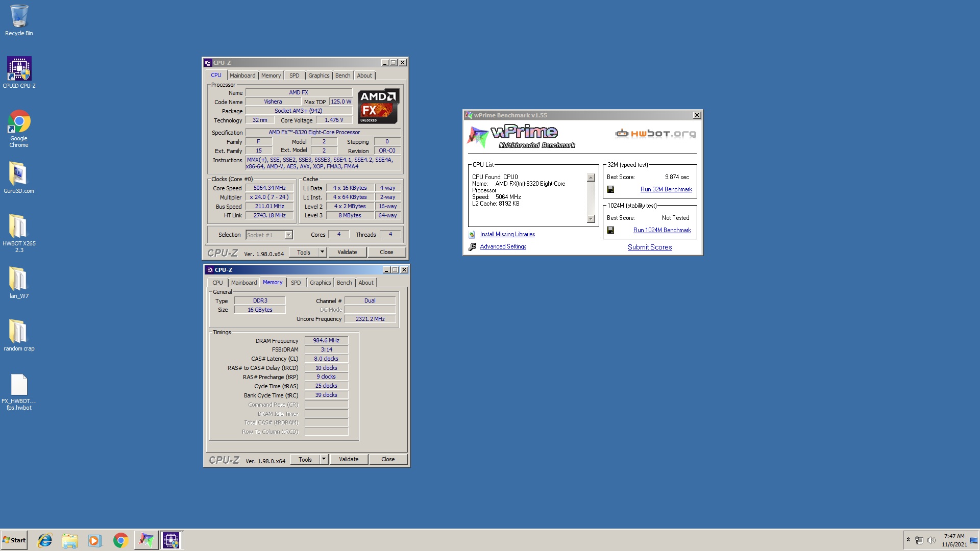Open SPD tab in upper CPU-Z
The width and height of the screenshot is (980, 551).
pyautogui.click(x=295, y=76)
